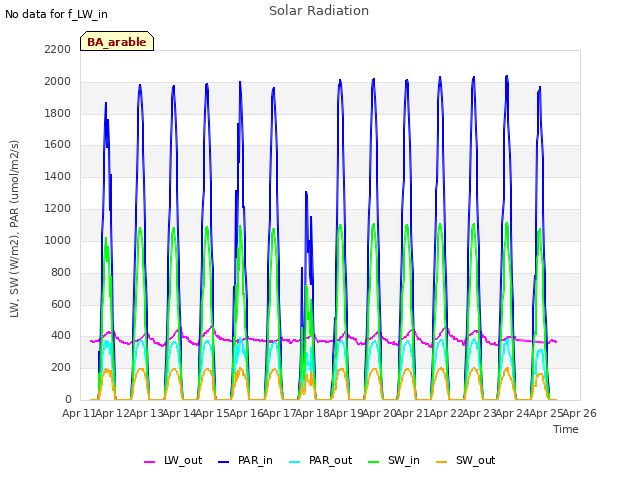Click the 200 y-axis tick label
Image resolution: width=640 pixels, height=480 pixels.
(61, 367)
